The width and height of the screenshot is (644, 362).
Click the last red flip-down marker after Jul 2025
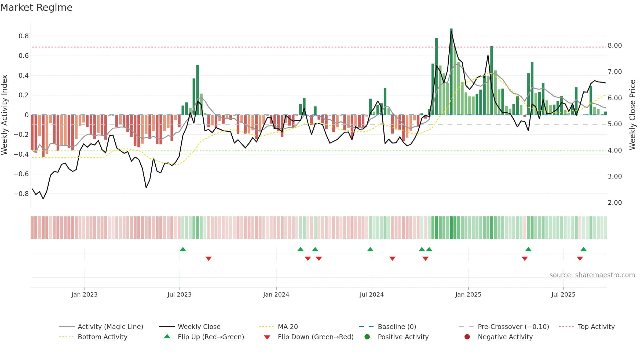pos(580,258)
